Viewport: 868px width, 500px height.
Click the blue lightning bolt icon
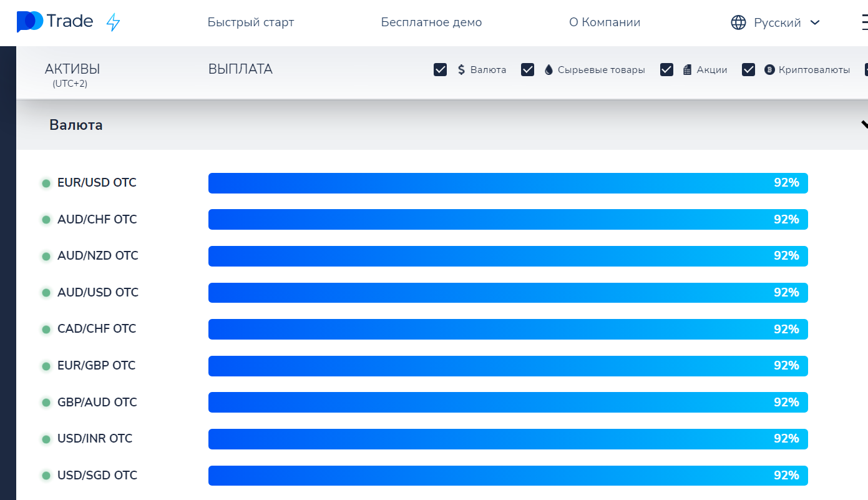pyautogui.click(x=113, y=22)
